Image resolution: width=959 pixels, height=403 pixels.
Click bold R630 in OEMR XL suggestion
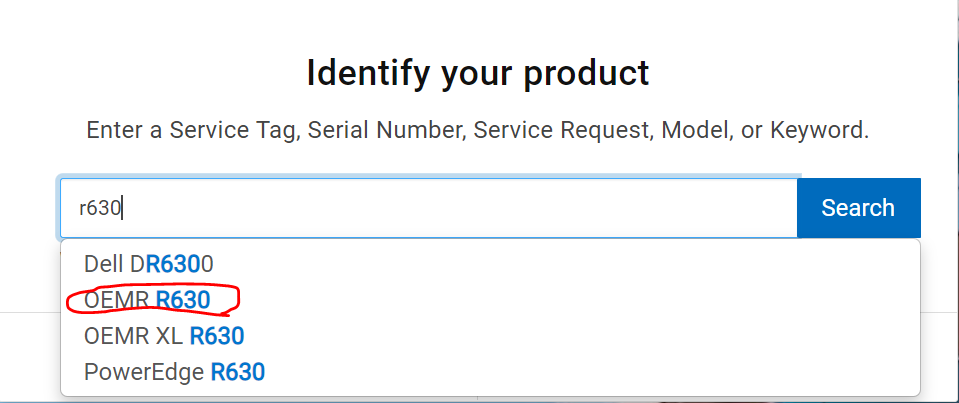tap(217, 336)
